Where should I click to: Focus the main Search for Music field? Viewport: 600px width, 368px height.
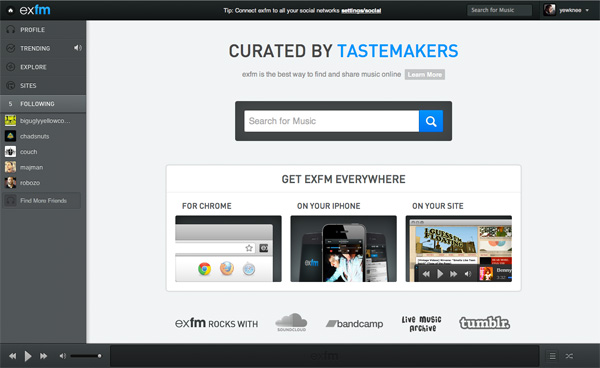[331, 121]
